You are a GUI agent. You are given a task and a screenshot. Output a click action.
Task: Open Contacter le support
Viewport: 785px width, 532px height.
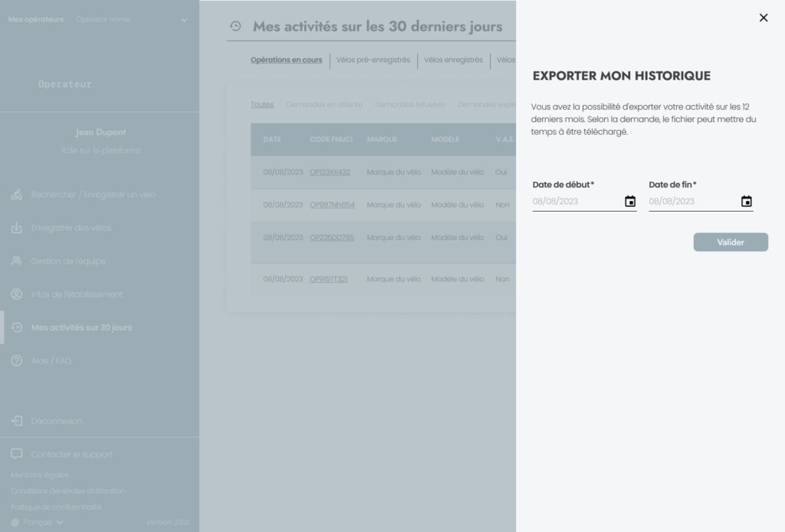point(71,455)
